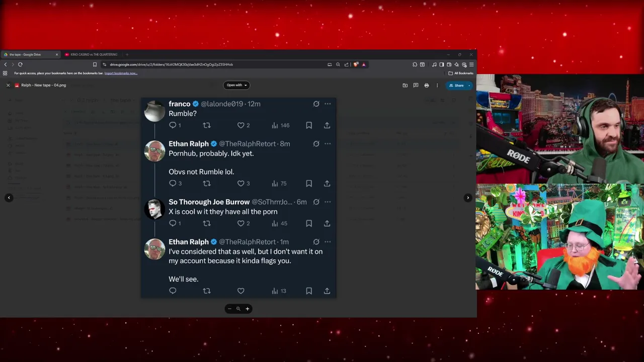Like So Thorough Joe Burrow's tweet
Viewport: 644px width, 362px height.
tap(240, 223)
